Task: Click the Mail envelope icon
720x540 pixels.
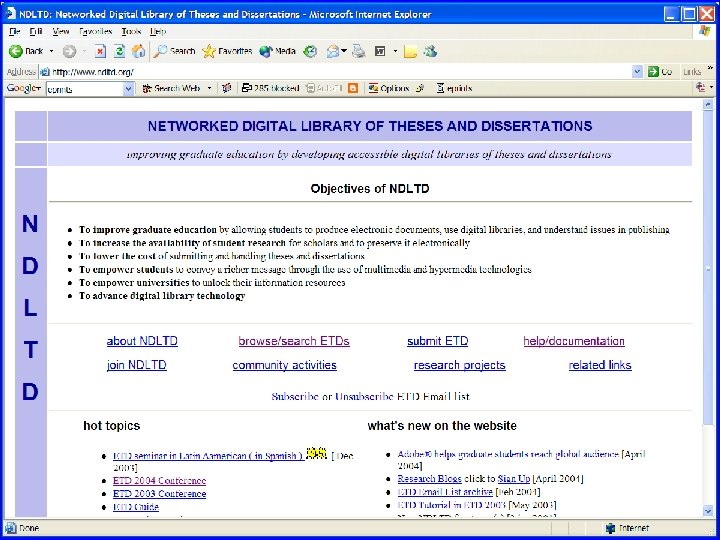Action: tap(332, 51)
